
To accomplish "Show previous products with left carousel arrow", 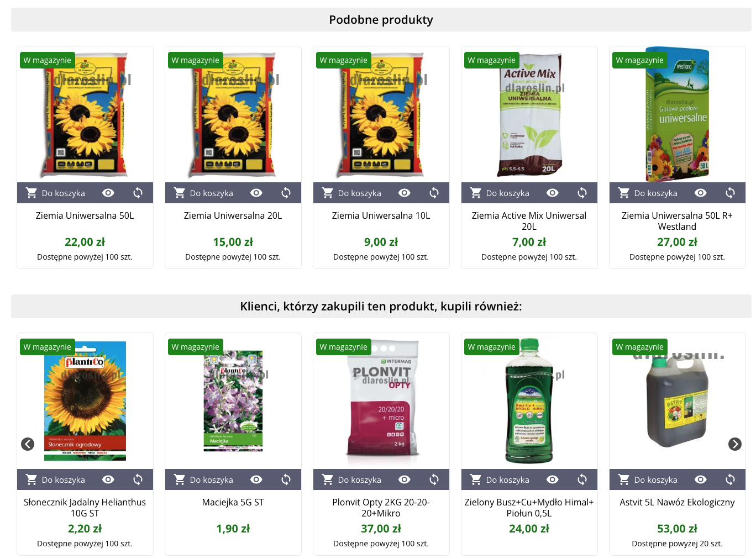I will pos(28,444).
